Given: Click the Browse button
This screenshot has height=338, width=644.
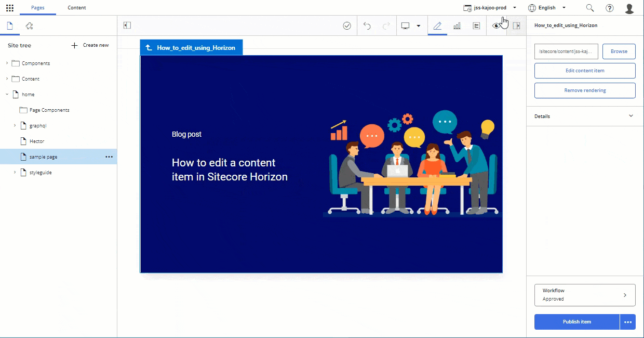Looking at the screenshot, I should 619,51.
